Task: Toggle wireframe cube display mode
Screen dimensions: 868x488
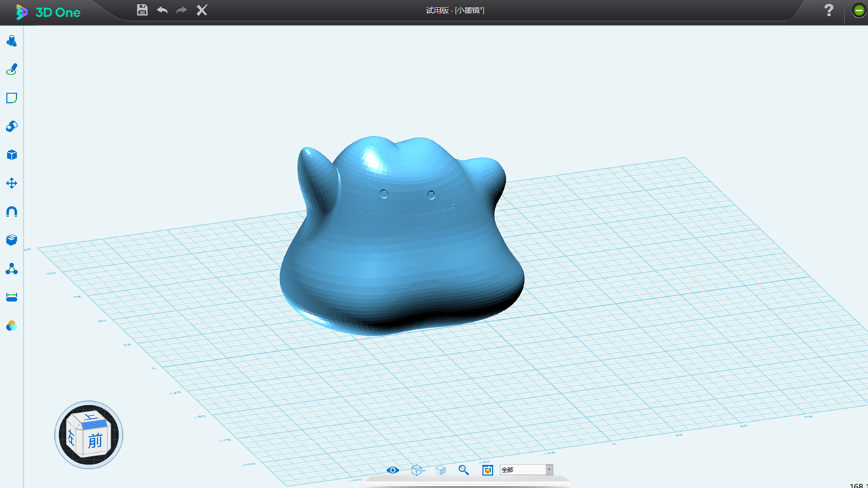Action: tap(416, 470)
